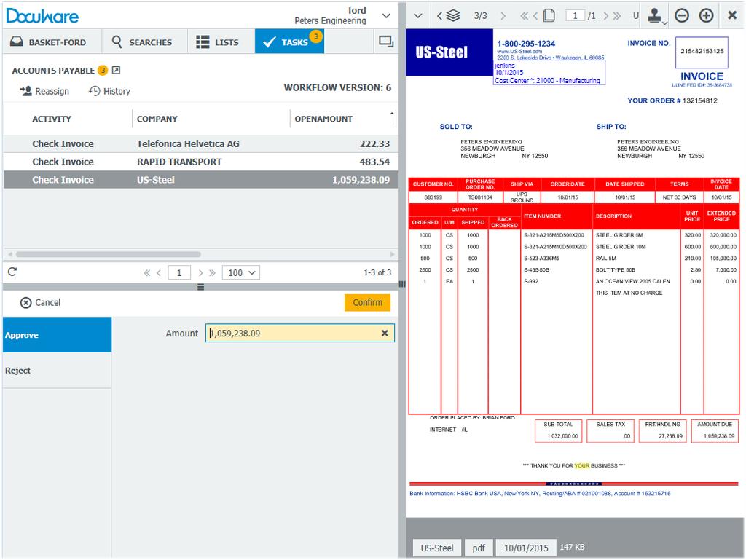Select the TASKS tab

tap(289, 42)
